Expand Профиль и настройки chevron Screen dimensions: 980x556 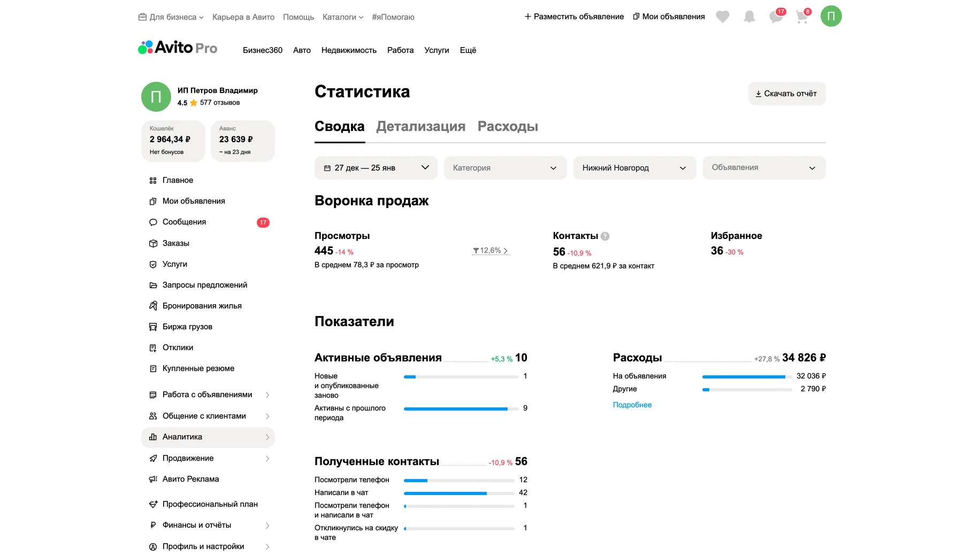pyautogui.click(x=267, y=547)
